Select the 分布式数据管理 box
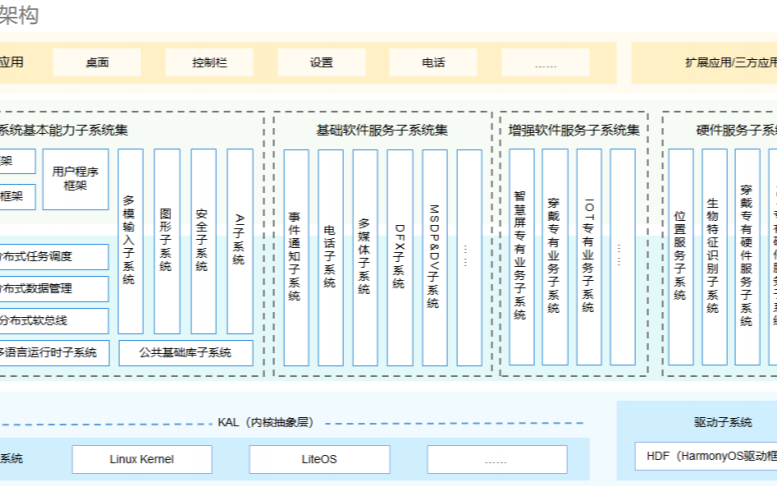Image resolution: width=777 pixels, height=486 pixels. coord(54,289)
